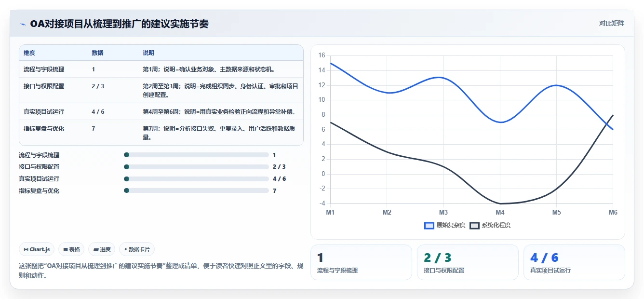This screenshot has height=299, width=644.
Task: Select the 进度 tag chip
Action: [x=102, y=249]
